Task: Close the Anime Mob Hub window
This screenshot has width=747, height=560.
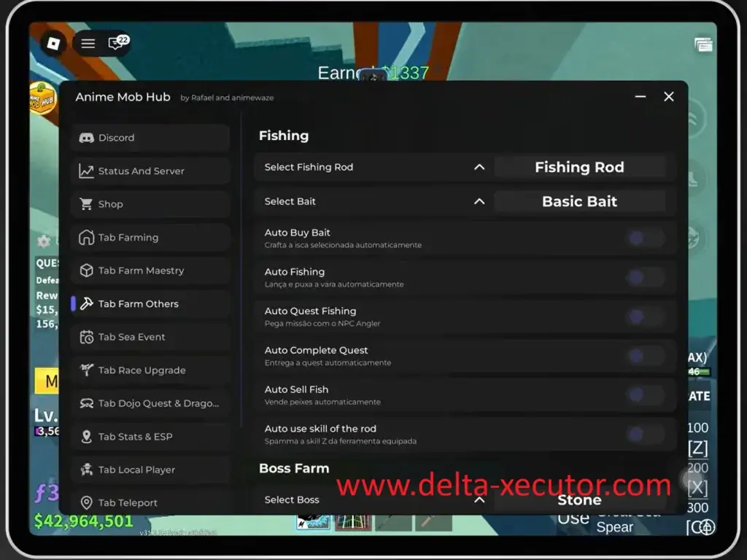Action: coord(669,97)
